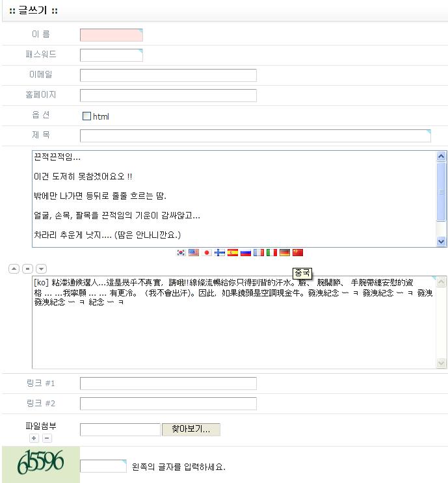
Task: Click the '왼쪽의 글자를 입력하세요.' text
Action: pyautogui.click(x=179, y=467)
